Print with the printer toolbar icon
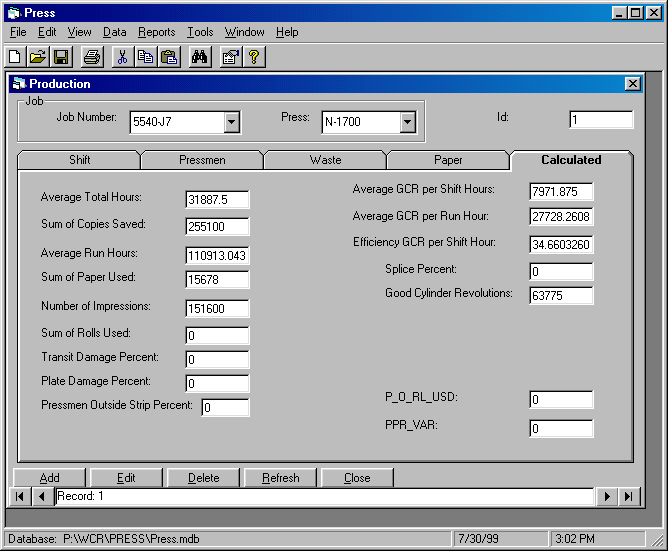This screenshot has width=668, height=551. point(92,57)
